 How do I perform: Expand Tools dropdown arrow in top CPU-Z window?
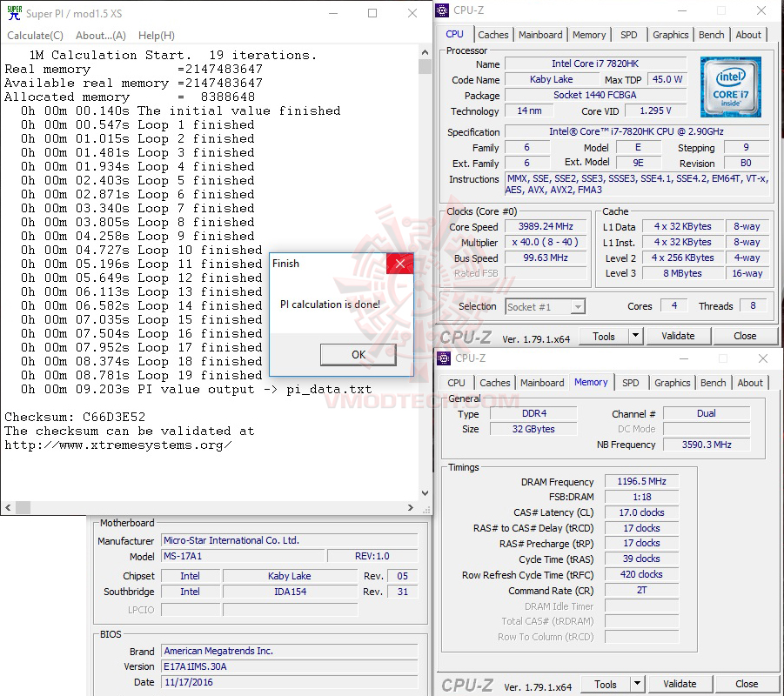(x=635, y=336)
